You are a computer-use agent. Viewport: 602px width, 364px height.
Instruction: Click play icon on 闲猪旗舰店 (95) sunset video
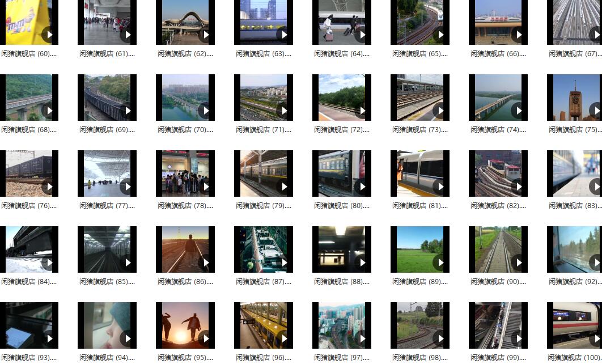coord(206,338)
